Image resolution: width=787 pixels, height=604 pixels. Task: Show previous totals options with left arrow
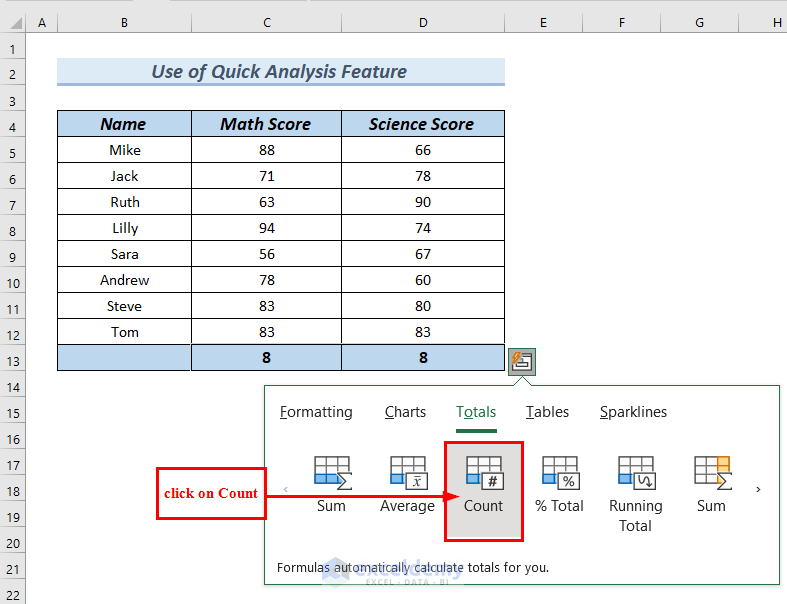pyautogui.click(x=286, y=489)
